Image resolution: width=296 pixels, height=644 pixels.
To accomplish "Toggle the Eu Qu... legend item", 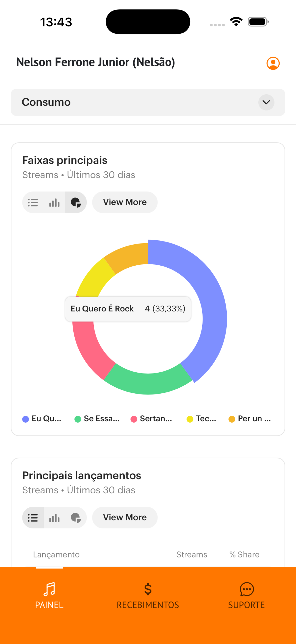I will point(42,419).
